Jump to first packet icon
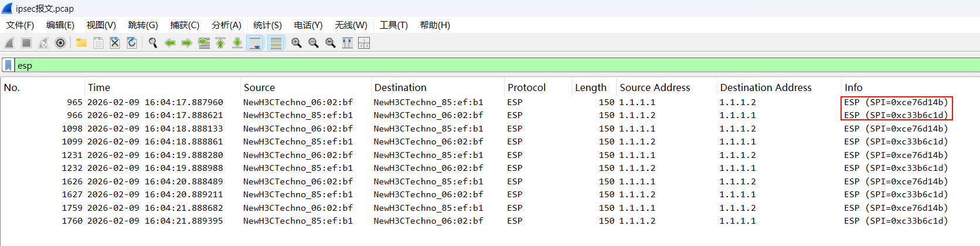 pos(220,43)
